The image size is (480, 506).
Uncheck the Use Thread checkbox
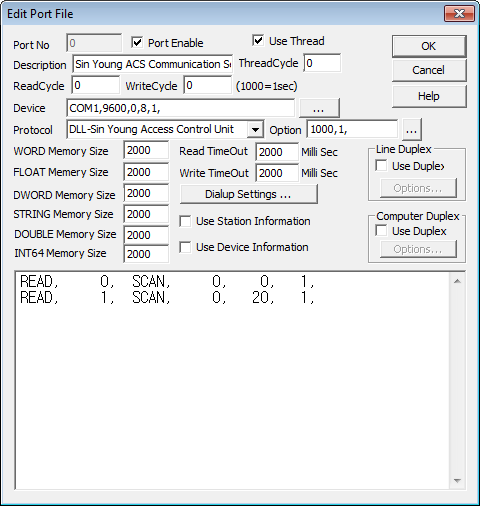tap(258, 41)
